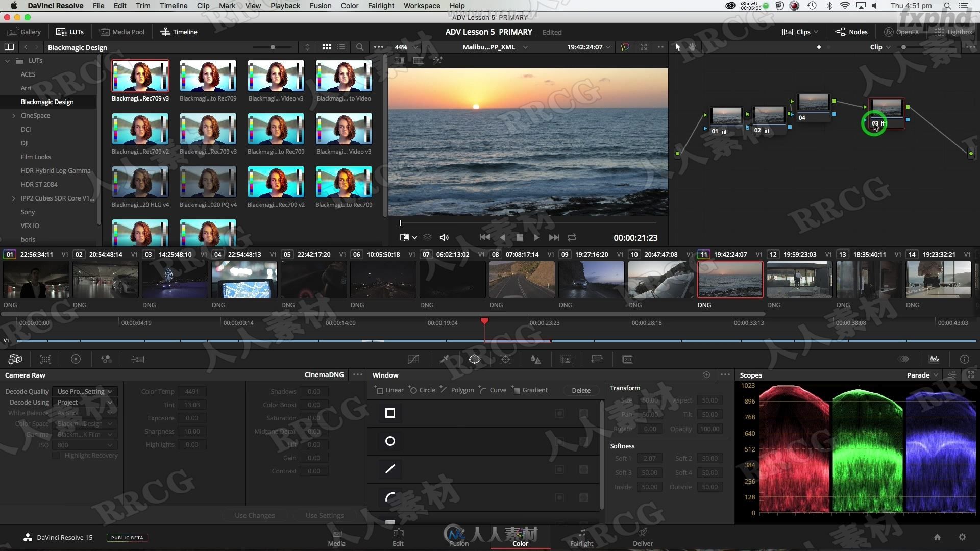Click the viewer magic wand highlight icon
This screenshot has height=551, width=980.
[437, 60]
